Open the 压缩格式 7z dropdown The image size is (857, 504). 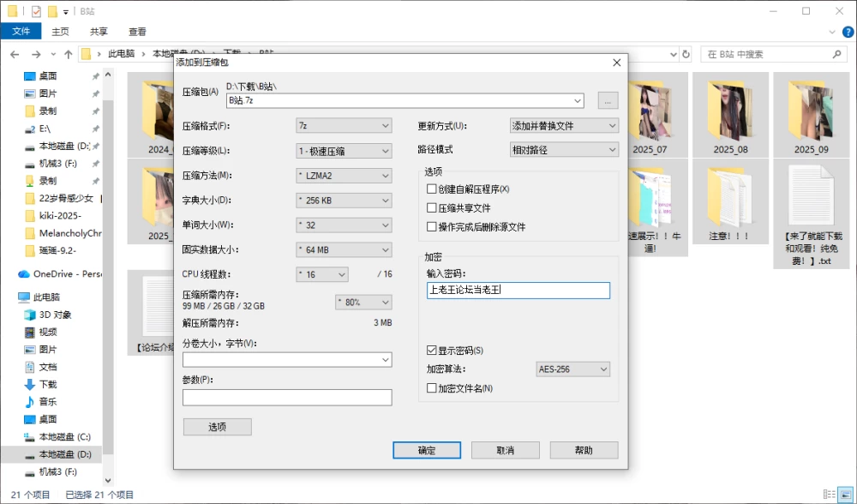coord(344,126)
